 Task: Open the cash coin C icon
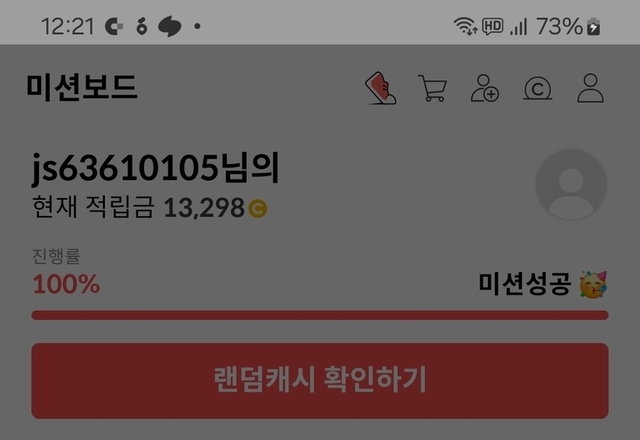click(538, 89)
